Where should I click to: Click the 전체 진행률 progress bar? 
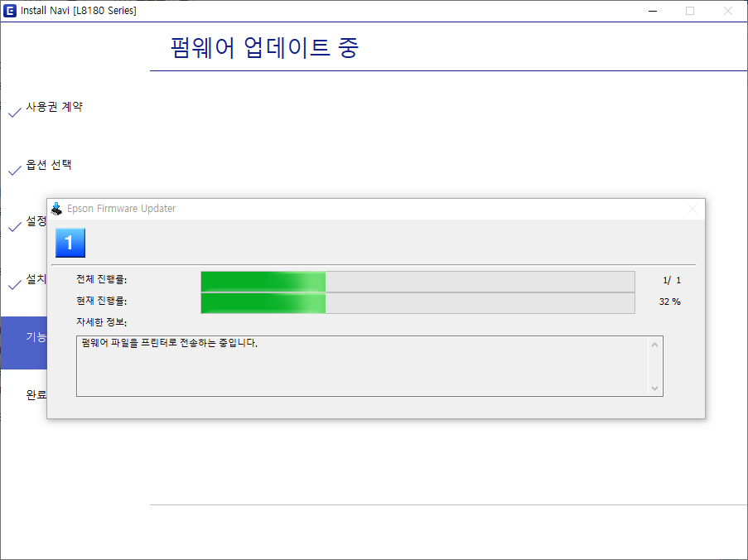[417, 282]
